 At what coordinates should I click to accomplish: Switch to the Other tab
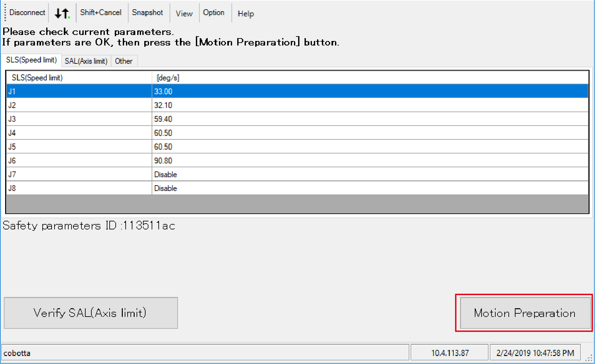coord(123,61)
